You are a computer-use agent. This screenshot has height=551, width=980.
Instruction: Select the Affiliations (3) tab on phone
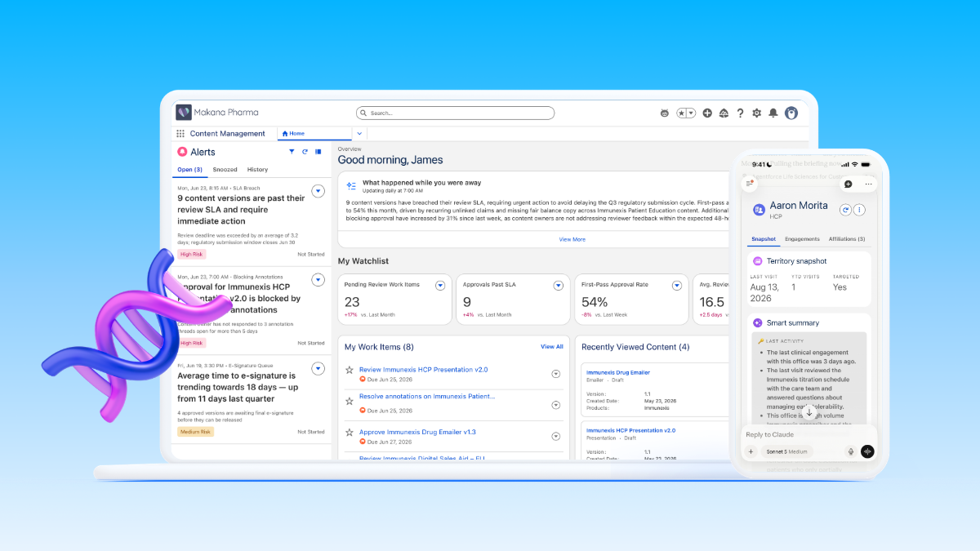847,239
